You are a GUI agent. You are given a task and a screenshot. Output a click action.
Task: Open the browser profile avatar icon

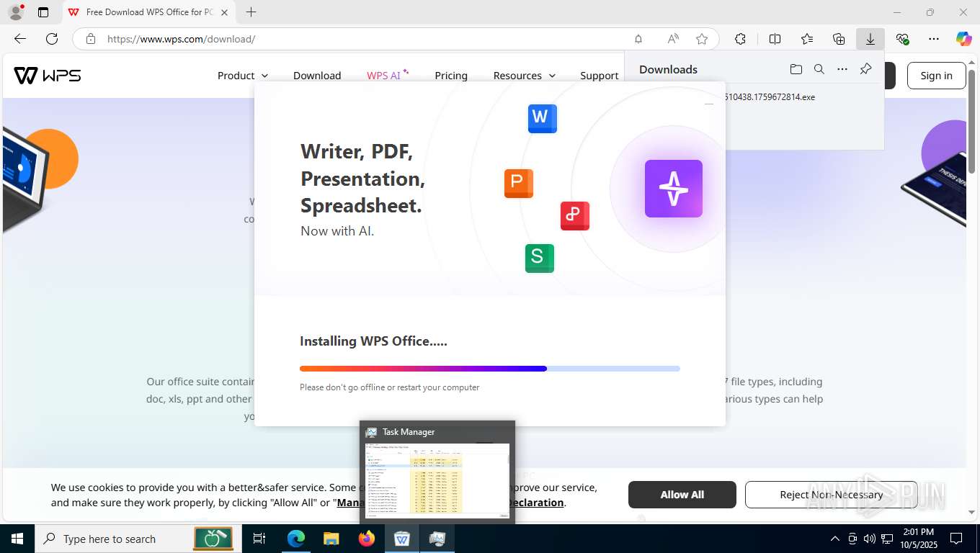[x=15, y=12]
